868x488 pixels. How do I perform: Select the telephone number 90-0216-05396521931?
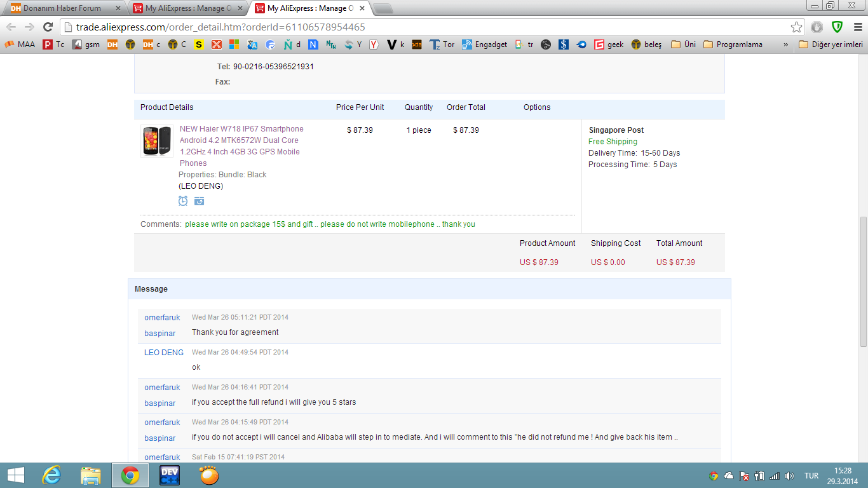point(273,67)
